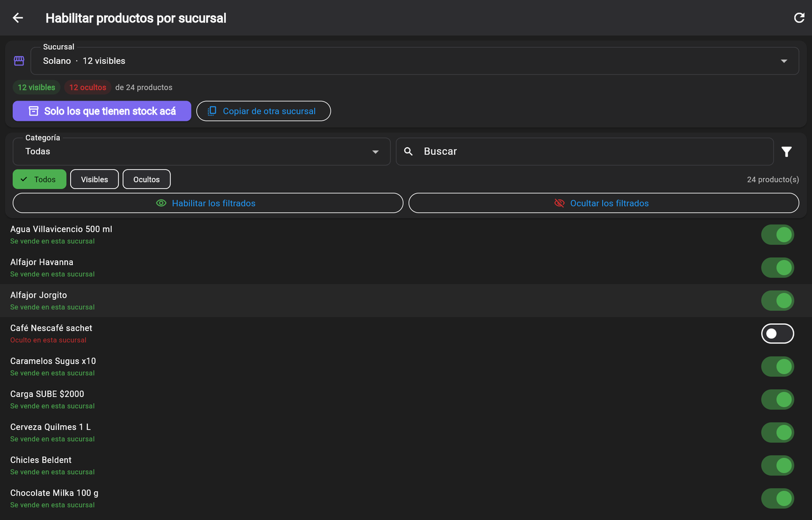
Task: Enable Café Nescafé sachet switch
Action: click(x=778, y=334)
